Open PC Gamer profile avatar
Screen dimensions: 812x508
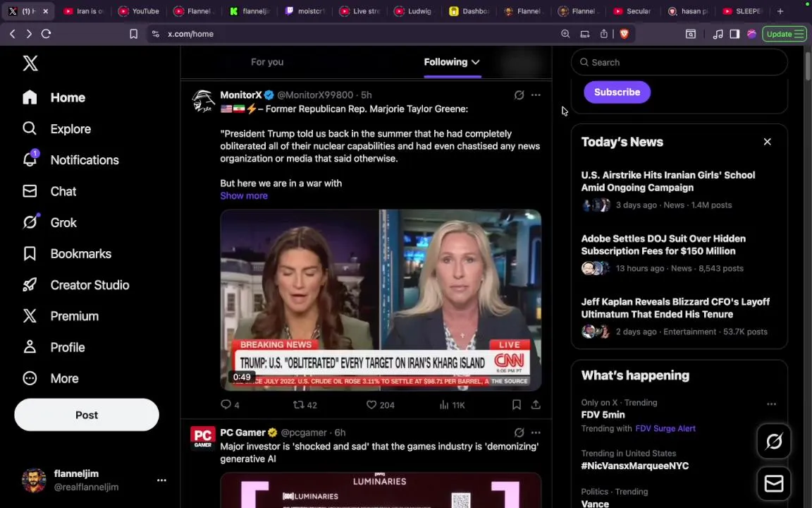point(203,438)
